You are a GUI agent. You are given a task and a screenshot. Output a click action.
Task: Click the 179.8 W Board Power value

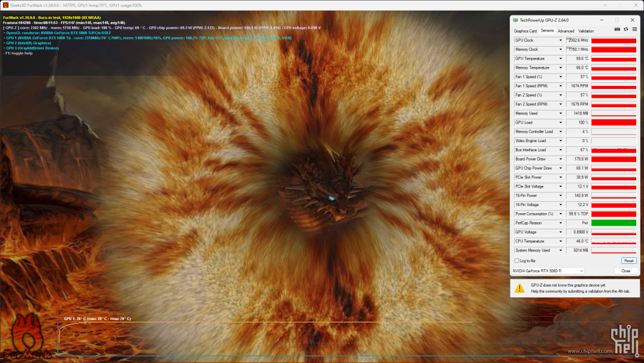click(x=577, y=159)
